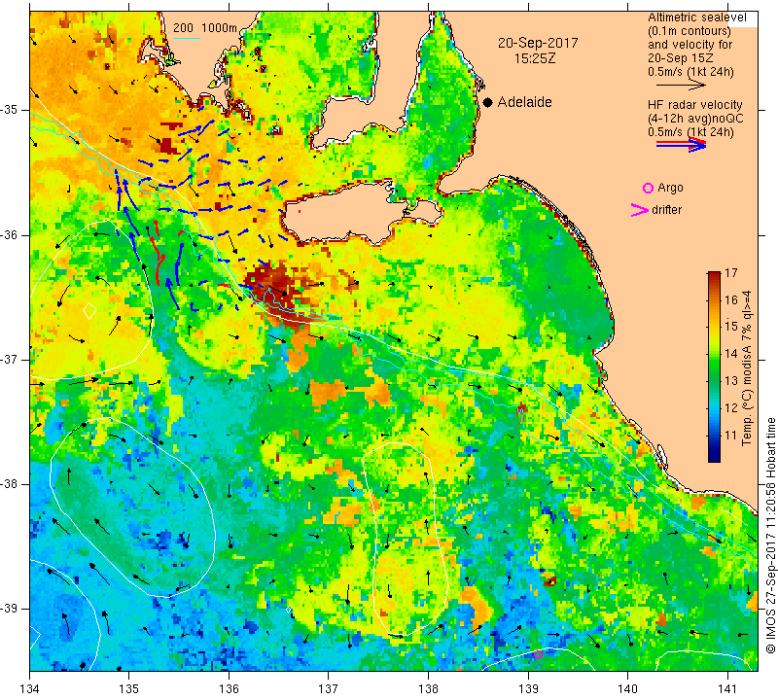Click the Argo legend label
778x700 pixels.
click(670, 188)
